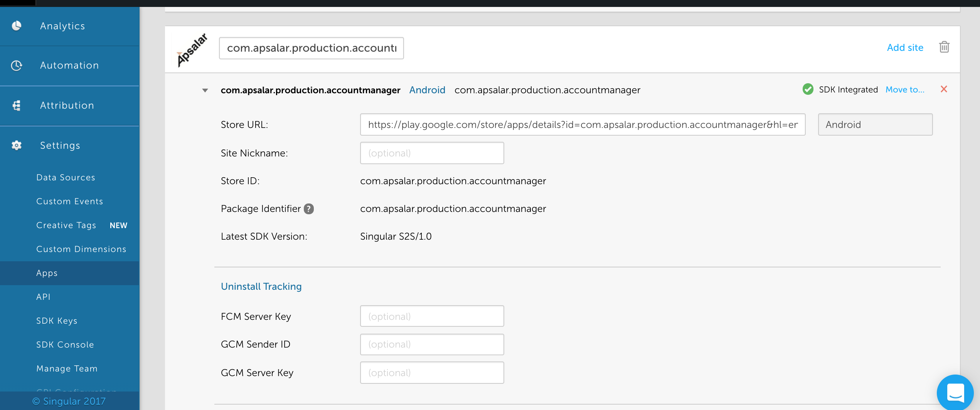980x410 pixels.
Task: Click the Add site link
Action: click(905, 47)
